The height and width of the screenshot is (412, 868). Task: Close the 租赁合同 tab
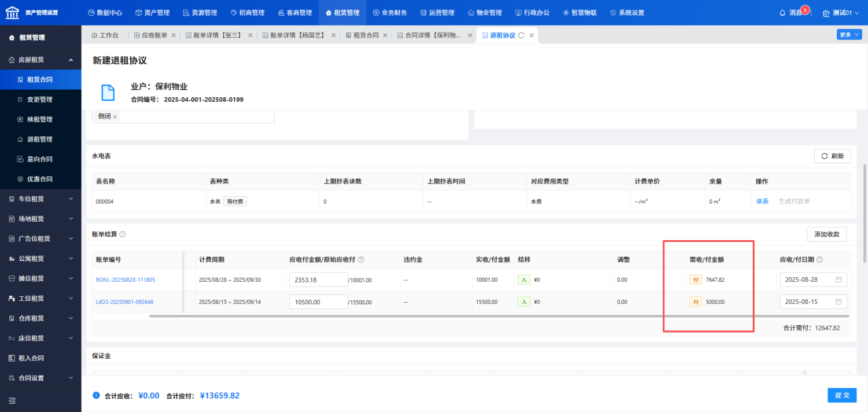[x=385, y=35]
